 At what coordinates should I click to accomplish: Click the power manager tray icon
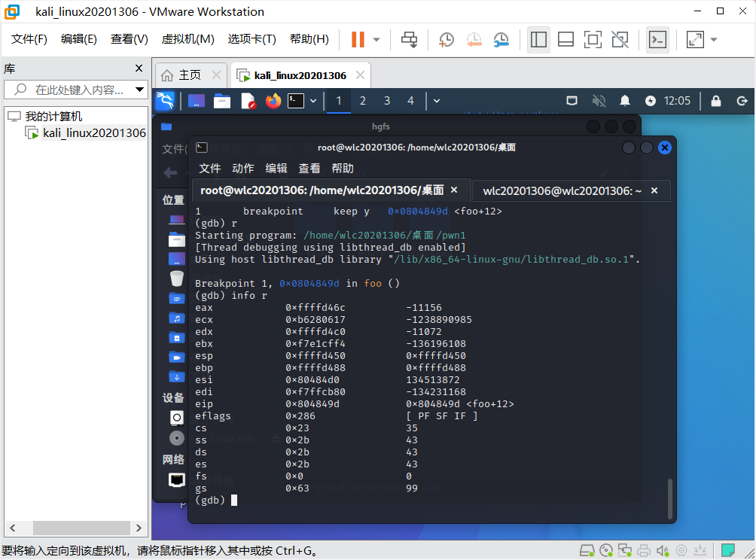pos(651,101)
